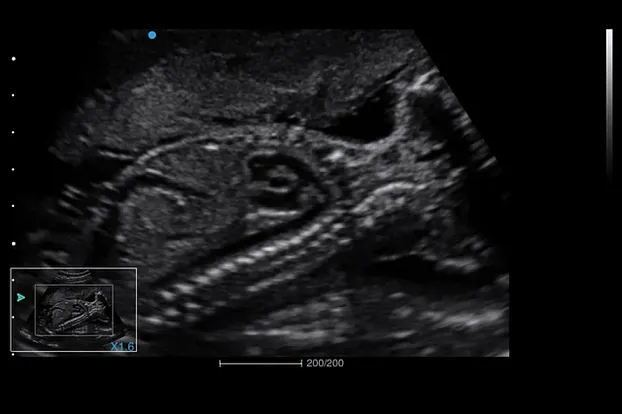Select the topmost depth scale marker dot

(13, 59)
